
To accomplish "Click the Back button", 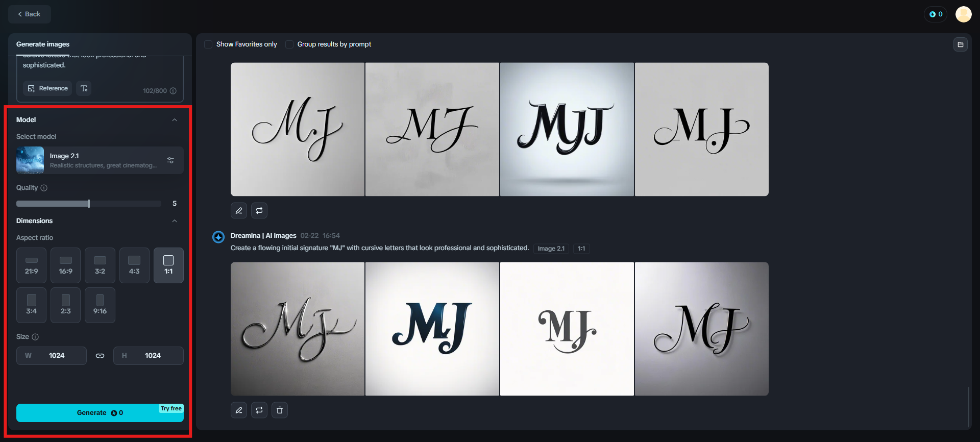I will pos(29,14).
